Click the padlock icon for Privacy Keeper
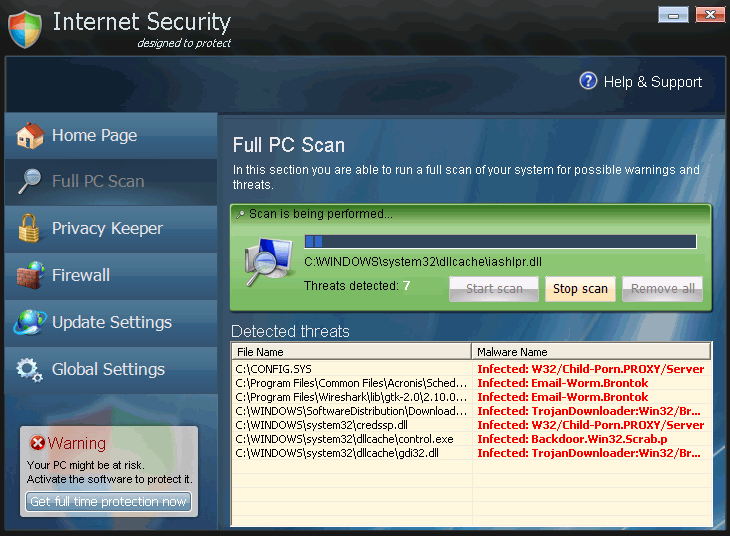730x536 pixels. (30, 228)
